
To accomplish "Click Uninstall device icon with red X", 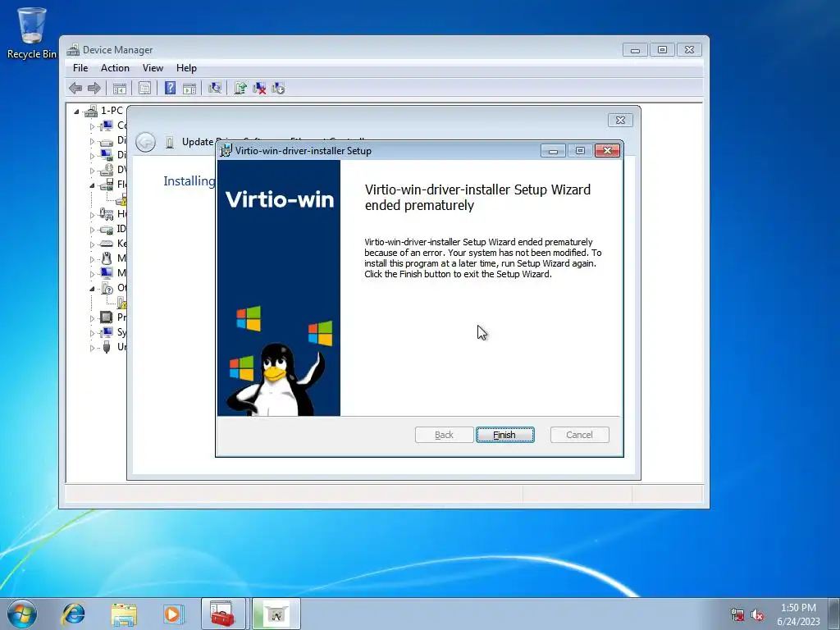I will pyautogui.click(x=259, y=88).
